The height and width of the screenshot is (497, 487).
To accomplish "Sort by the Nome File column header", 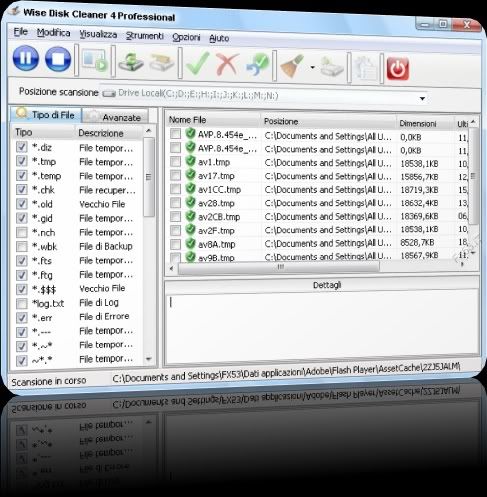I will click(x=213, y=120).
